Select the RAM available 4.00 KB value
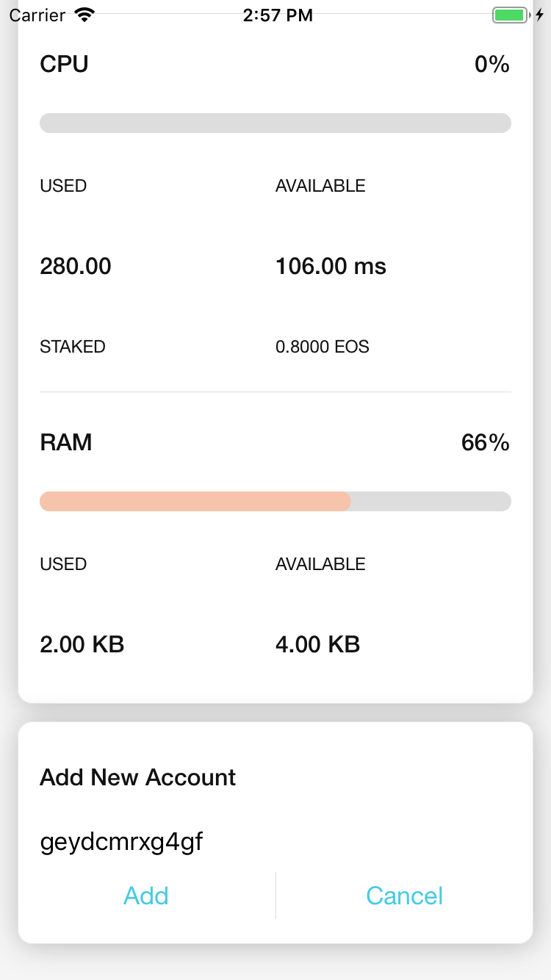 [317, 644]
